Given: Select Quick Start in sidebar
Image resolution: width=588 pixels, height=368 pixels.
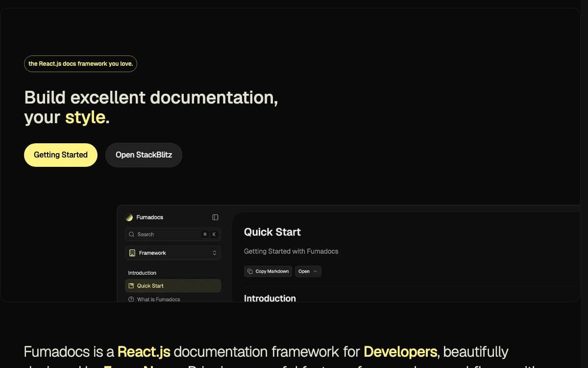Looking at the screenshot, I should [173, 286].
